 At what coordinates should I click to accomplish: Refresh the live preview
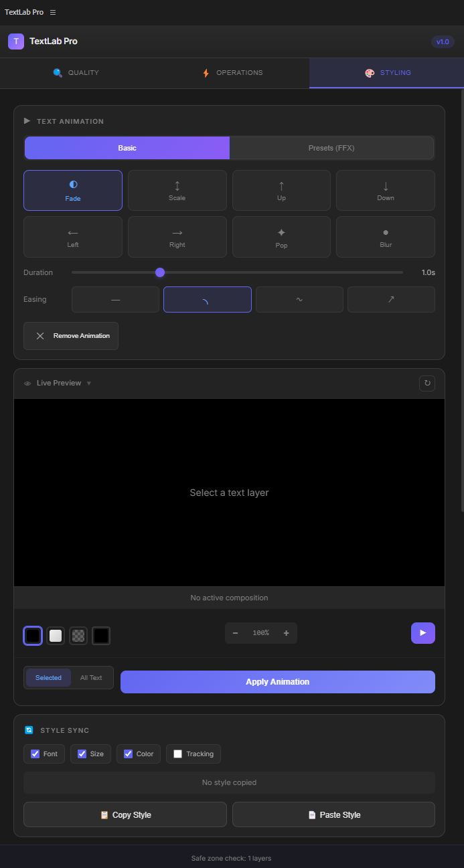(427, 383)
